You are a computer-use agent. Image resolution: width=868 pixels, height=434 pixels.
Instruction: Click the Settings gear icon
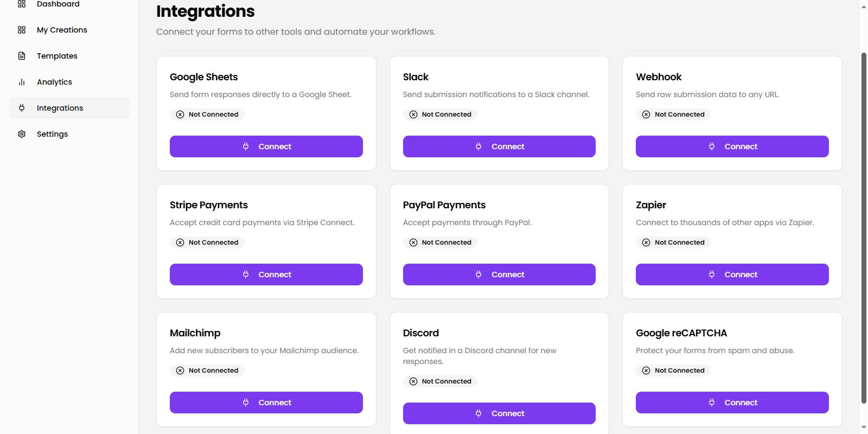coord(22,134)
